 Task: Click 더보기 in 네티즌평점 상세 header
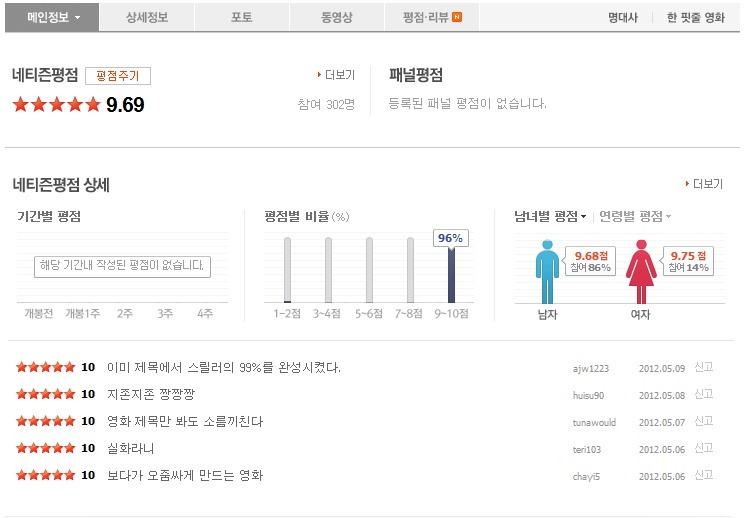(x=704, y=184)
